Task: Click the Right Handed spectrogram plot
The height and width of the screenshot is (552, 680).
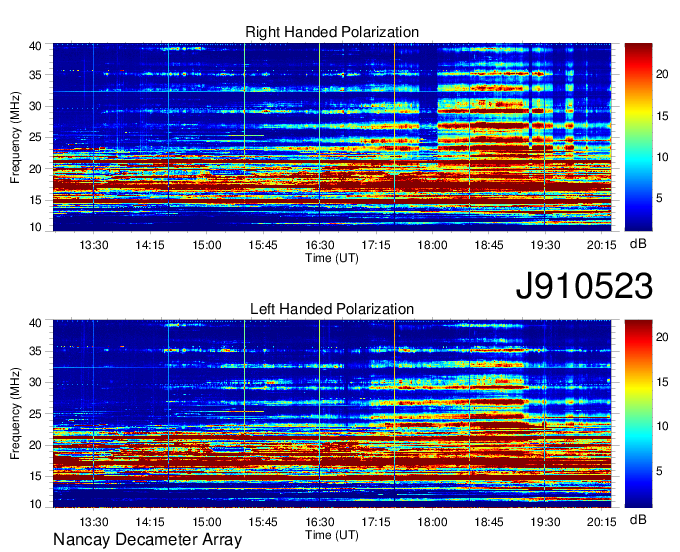Action: coord(332,137)
